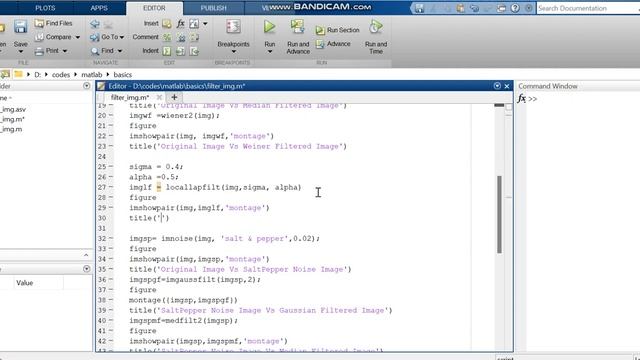Click the quick access Undo icon
Image resolution: width=640 pixels, height=360 pixels.
tap(474, 8)
